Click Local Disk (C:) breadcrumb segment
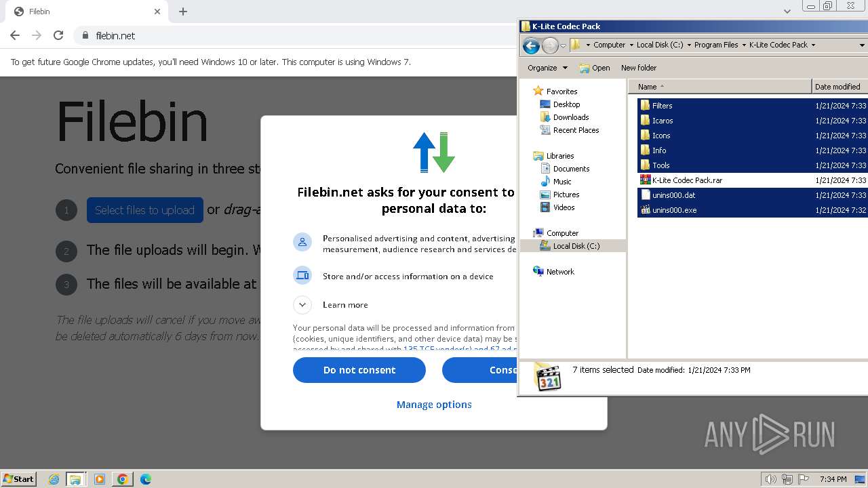The height and width of the screenshot is (488, 868). 660,45
